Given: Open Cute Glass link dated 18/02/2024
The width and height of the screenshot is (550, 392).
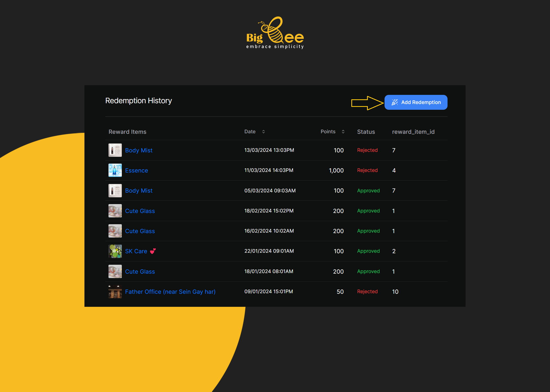Looking at the screenshot, I should click(x=140, y=211).
